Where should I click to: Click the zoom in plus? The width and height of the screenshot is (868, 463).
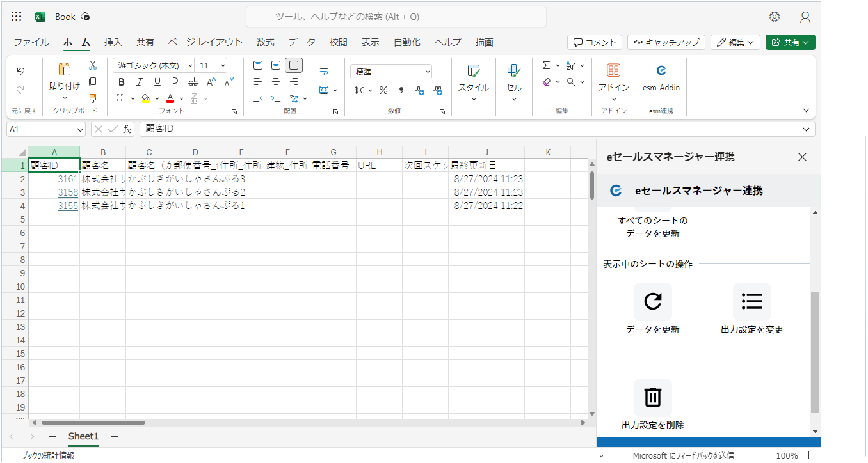point(809,455)
